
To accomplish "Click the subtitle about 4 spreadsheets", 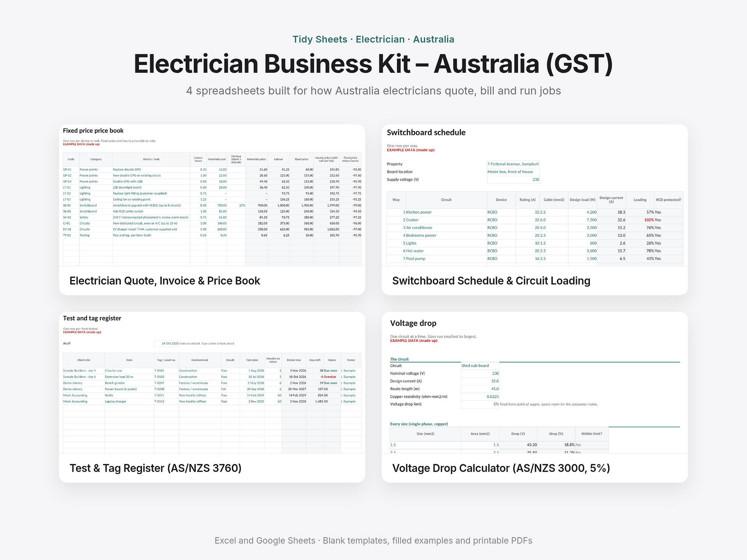I will [373, 91].
